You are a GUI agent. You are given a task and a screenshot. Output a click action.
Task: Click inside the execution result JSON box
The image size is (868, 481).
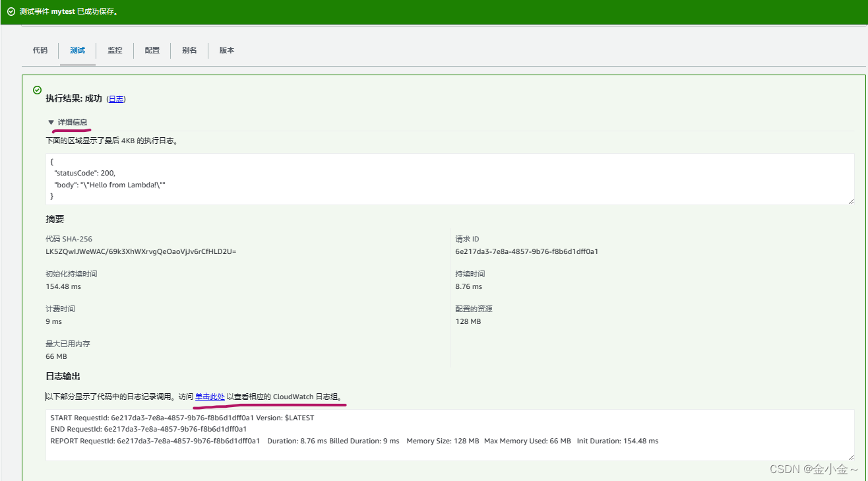click(x=450, y=179)
